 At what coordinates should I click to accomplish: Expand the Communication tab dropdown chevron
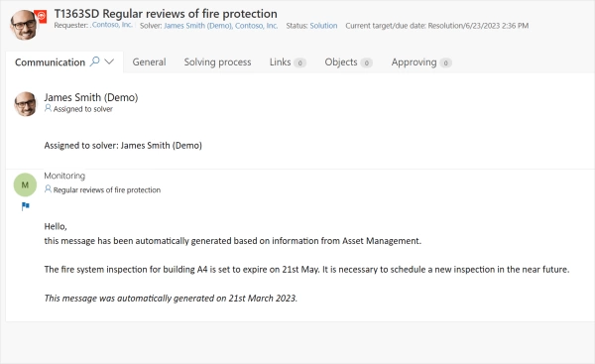[x=109, y=61]
